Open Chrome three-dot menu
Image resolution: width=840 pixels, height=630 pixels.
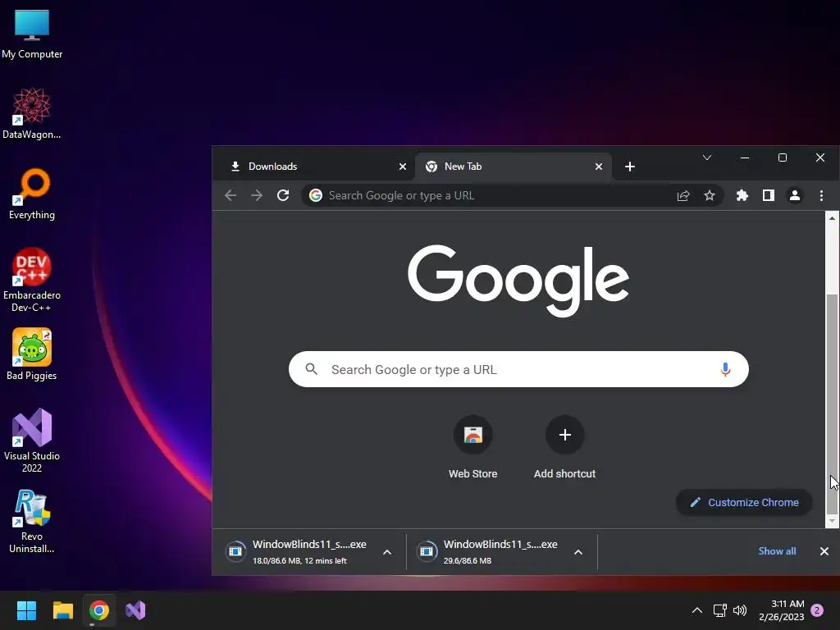pos(821,195)
